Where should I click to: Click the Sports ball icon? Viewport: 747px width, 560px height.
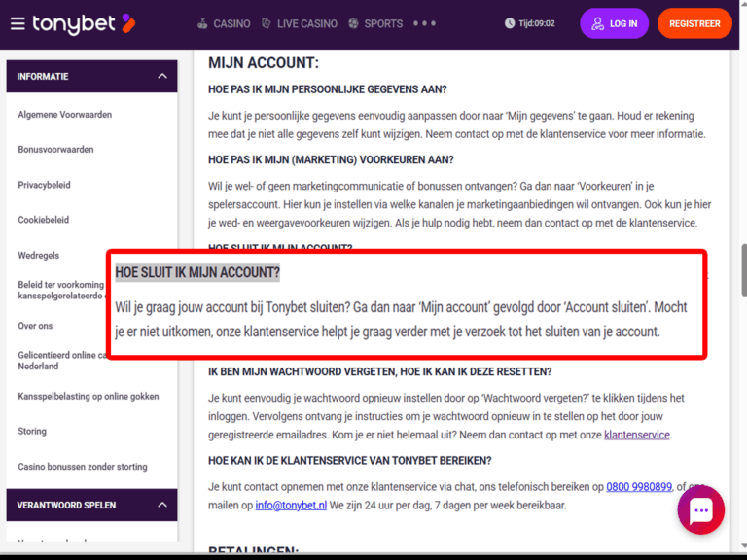pyautogui.click(x=353, y=23)
